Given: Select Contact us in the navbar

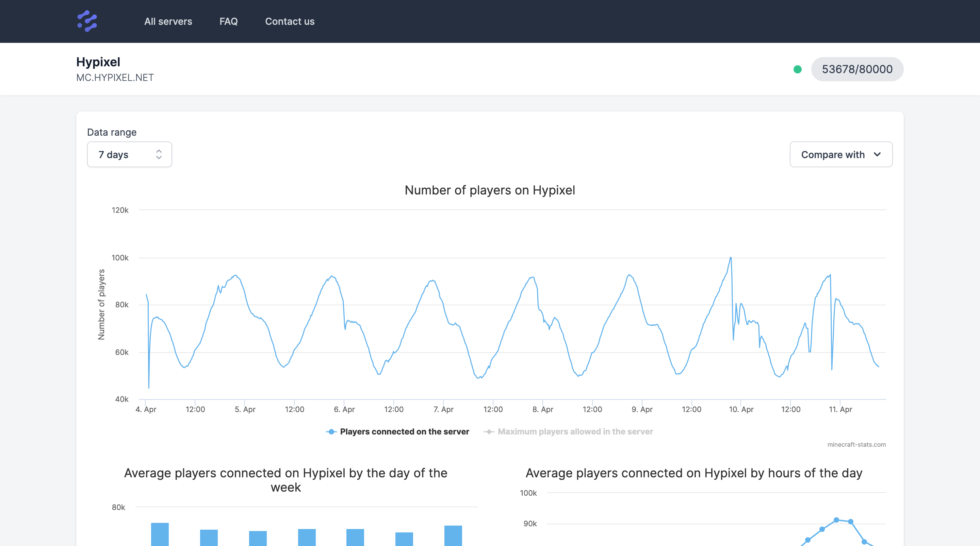Looking at the screenshot, I should [290, 21].
